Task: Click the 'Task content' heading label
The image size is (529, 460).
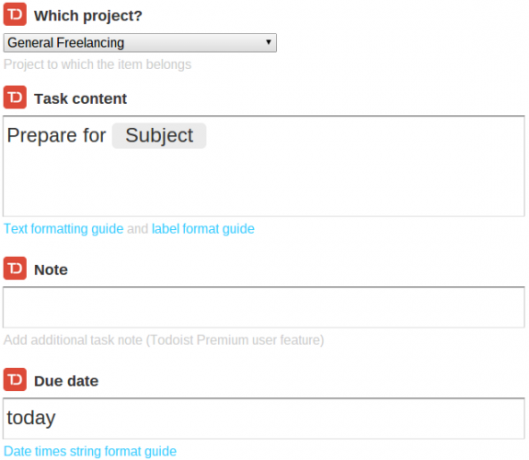Action: pyautogui.click(x=81, y=99)
